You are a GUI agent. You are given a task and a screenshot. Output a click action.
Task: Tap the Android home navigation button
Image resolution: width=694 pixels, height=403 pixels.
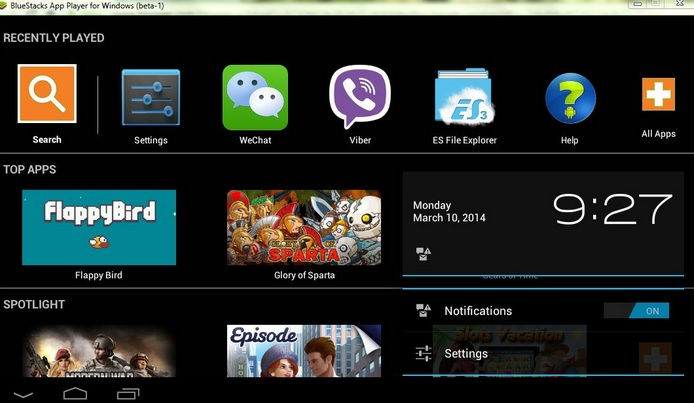75,393
